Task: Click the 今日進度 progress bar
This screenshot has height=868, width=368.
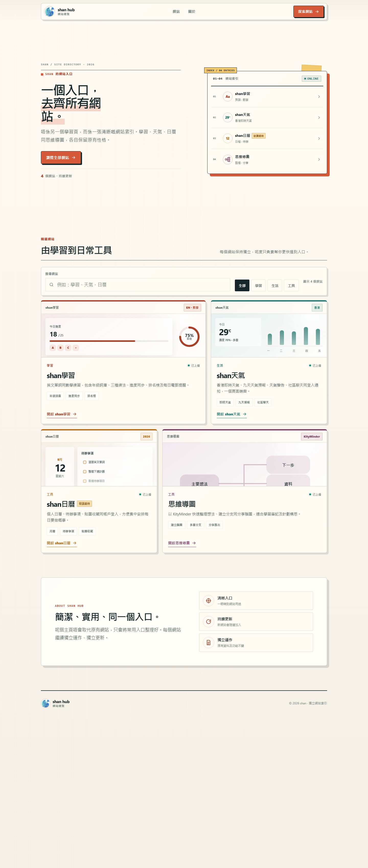Action: pos(109,341)
